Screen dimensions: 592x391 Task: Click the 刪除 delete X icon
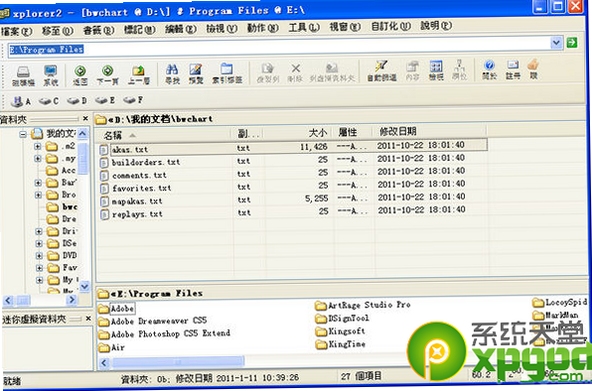click(x=296, y=72)
